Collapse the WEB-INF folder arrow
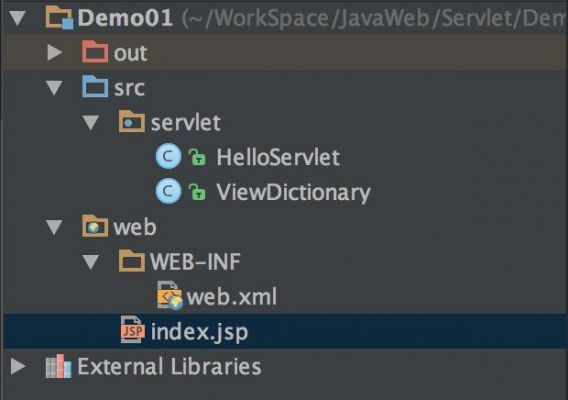 (x=91, y=262)
